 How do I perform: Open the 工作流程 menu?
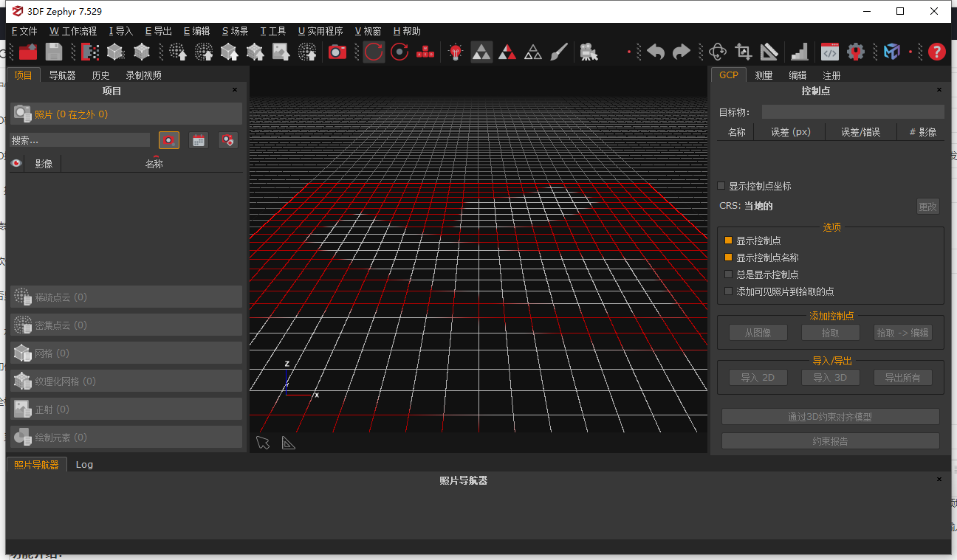click(73, 31)
